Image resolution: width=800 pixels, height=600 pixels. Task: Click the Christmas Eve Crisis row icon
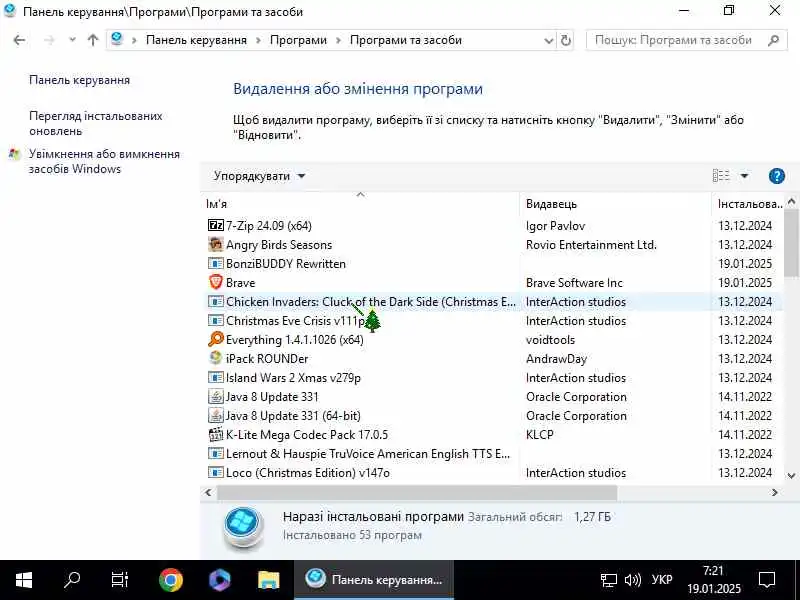point(216,320)
